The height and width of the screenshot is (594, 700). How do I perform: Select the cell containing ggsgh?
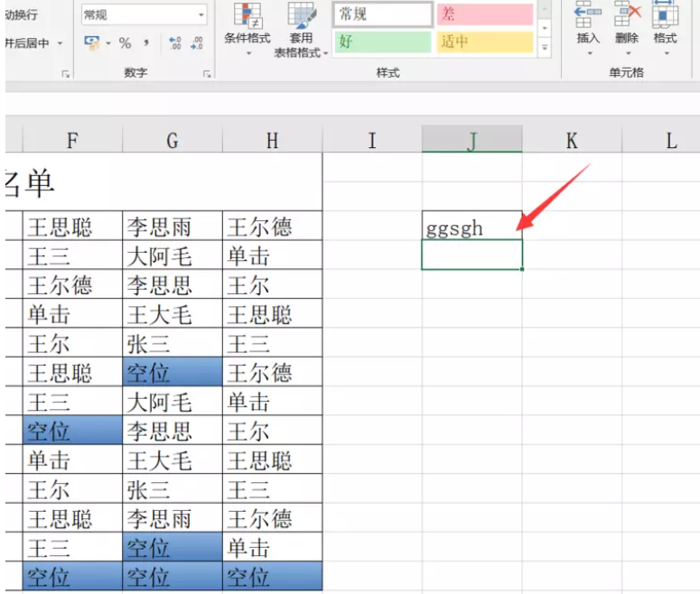tap(471, 226)
